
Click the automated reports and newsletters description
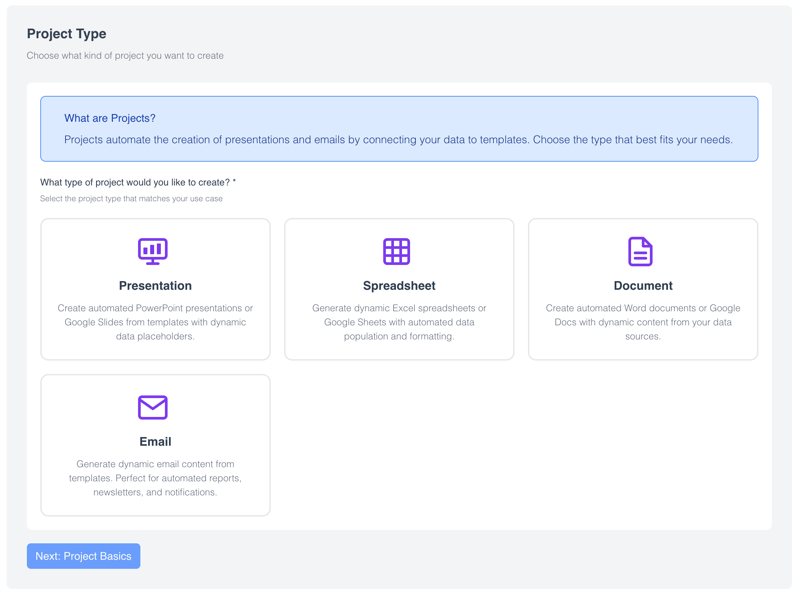coord(155,478)
